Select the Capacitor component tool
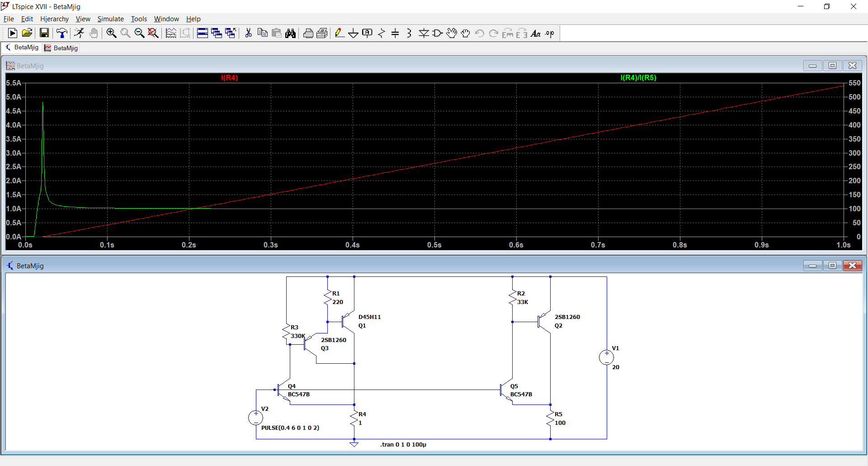 [x=396, y=33]
